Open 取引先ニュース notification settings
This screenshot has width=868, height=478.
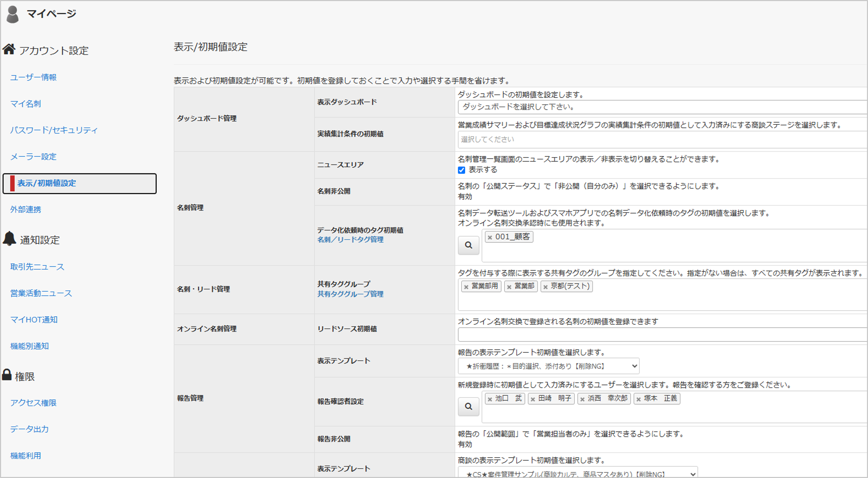pyautogui.click(x=37, y=267)
